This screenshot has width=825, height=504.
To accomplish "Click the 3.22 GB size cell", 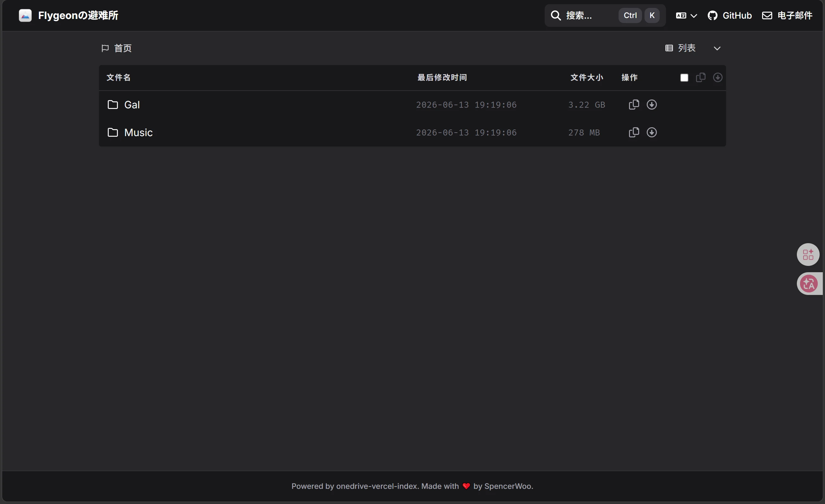I will click(x=586, y=105).
